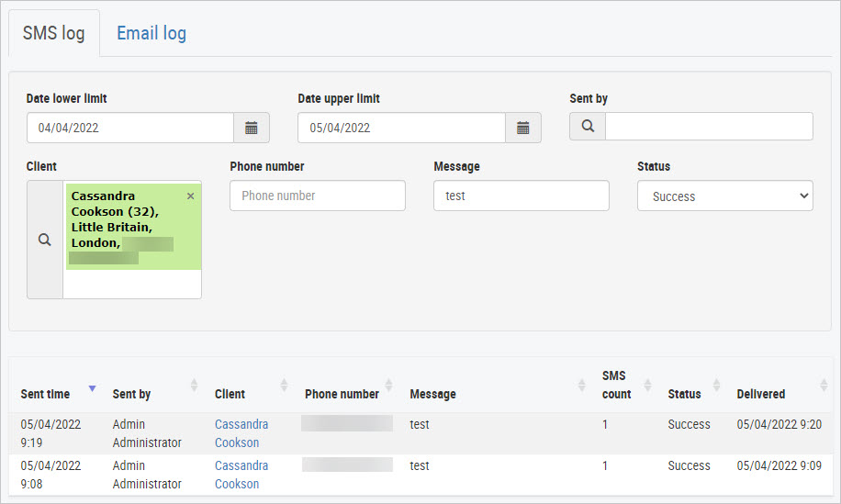Click Delivered value 05/04/2022 9:20
The image size is (841, 504).
click(x=779, y=424)
